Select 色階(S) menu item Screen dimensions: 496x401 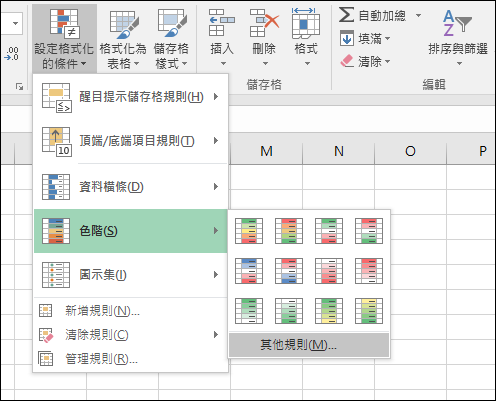131,231
